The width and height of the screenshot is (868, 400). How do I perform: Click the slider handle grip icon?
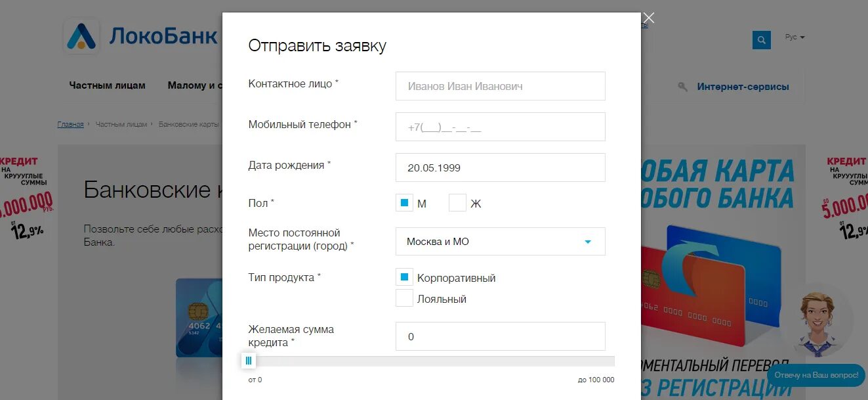coord(249,361)
